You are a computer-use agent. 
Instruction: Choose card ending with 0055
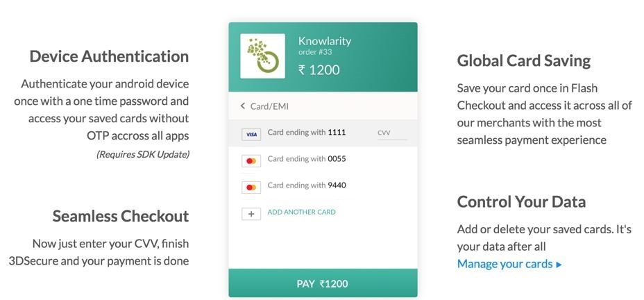[307, 159]
